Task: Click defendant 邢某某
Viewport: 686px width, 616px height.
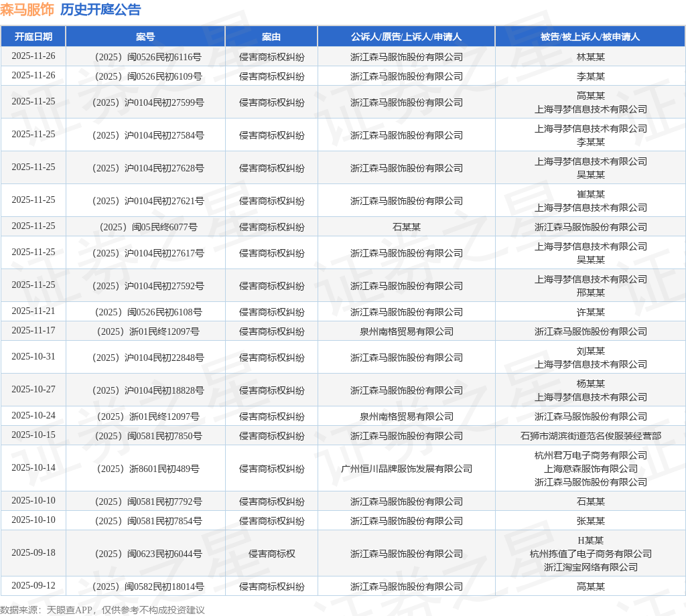Action: click(x=591, y=293)
